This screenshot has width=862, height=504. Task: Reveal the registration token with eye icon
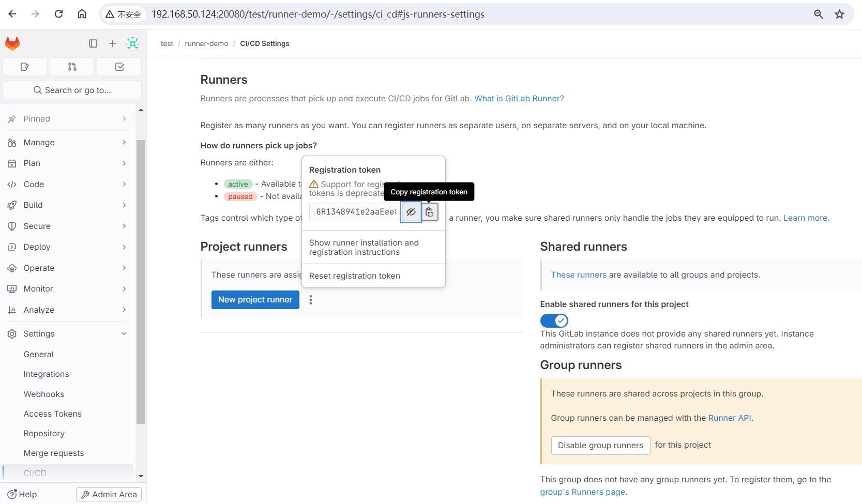point(411,212)
